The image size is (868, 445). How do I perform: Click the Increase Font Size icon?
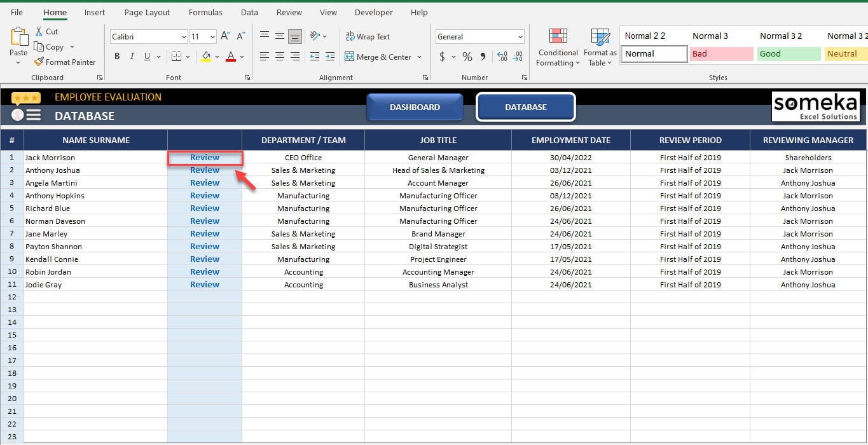[225, 36]
